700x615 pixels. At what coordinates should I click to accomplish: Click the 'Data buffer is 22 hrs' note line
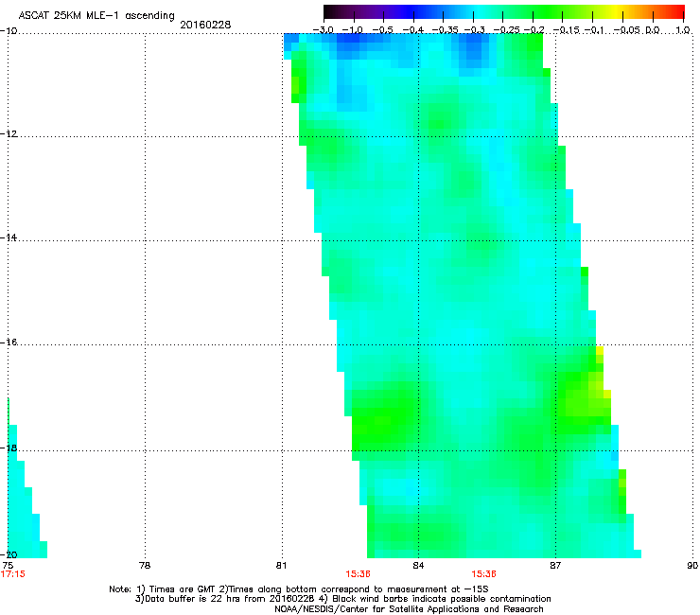coord(342,599)
